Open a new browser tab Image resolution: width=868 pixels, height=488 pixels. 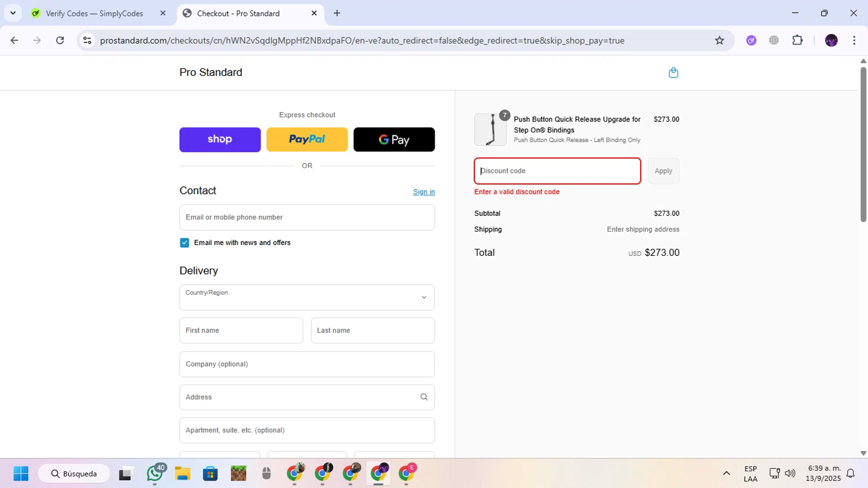pos(337,13)
